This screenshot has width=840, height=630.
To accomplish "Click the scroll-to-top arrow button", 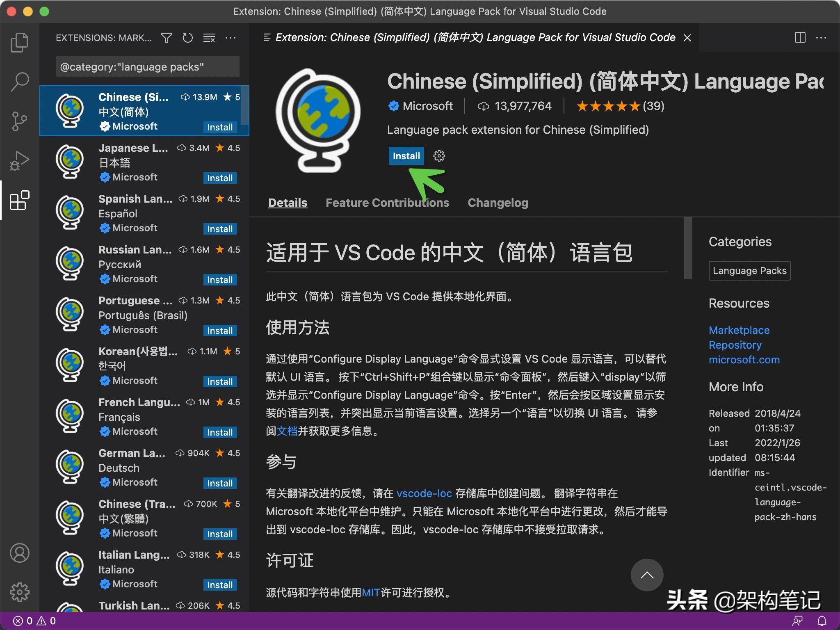I will pos(647,575).
